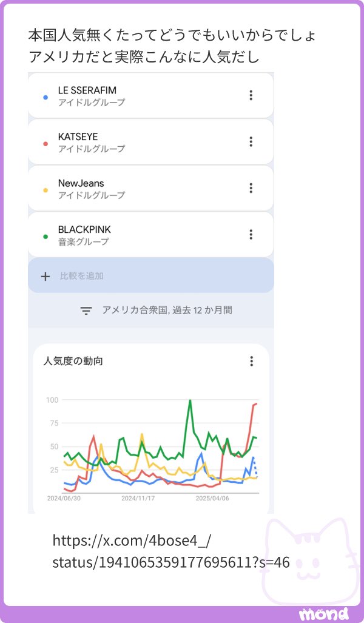364x623 pixels.
Task: Click the plus icon beside 比較を追加
Action: click(x=45, y=276)
